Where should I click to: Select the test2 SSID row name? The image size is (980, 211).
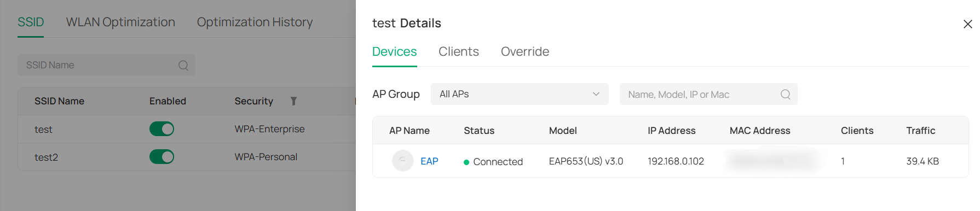pyautogui.click(x=46, y=157)
